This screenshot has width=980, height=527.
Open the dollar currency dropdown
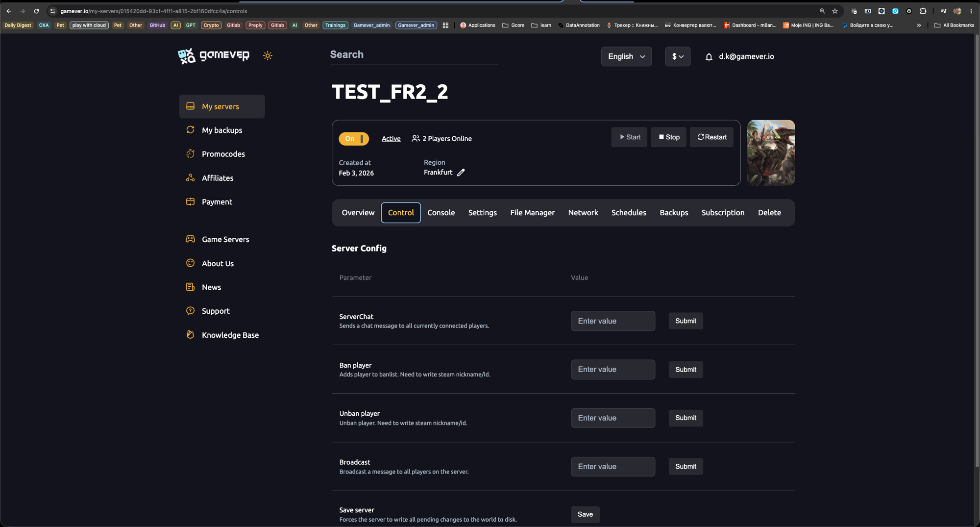[678, 56]
